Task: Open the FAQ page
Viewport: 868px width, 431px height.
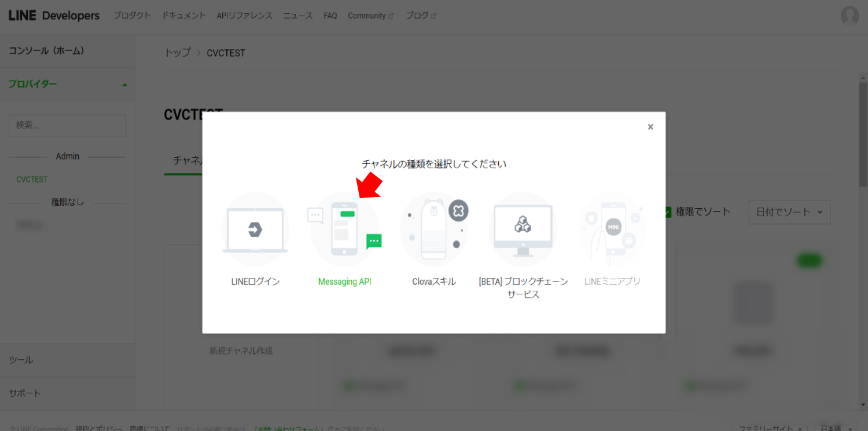Action: coord(330,16)
